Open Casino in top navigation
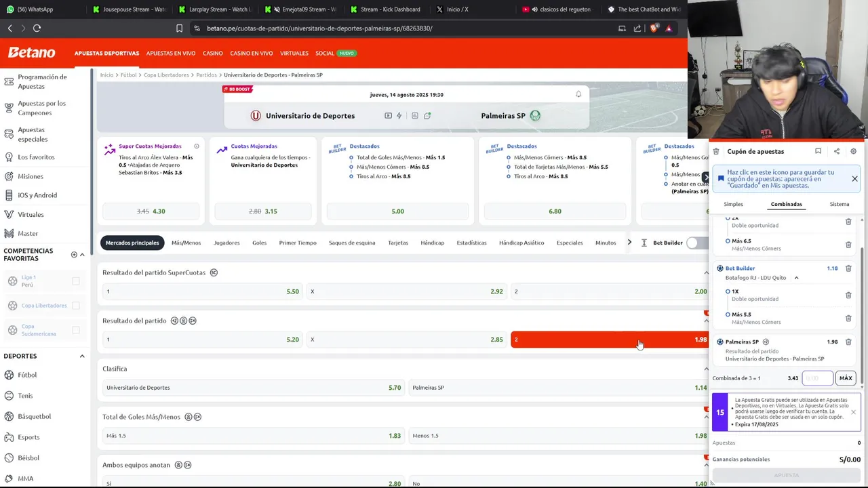Image resolution: width=868 pixels, height=488 pixels. coord(213,53)
